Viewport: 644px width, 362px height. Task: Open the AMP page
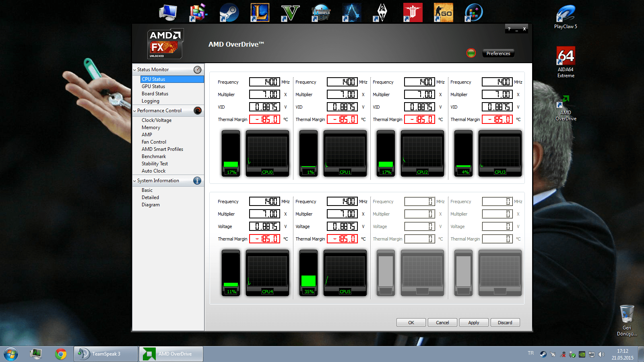pyautogui.click(x=147, y=135)
